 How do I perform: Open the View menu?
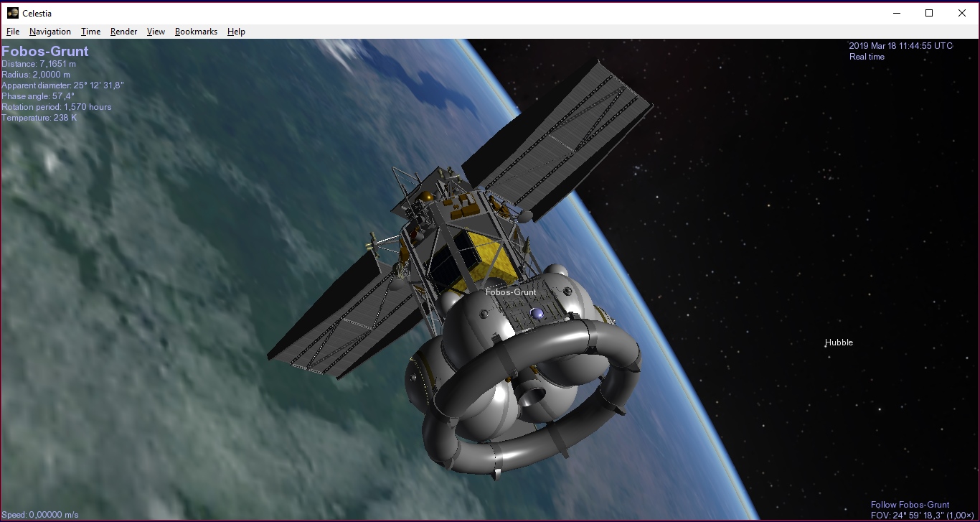click(x=156, y=32)
